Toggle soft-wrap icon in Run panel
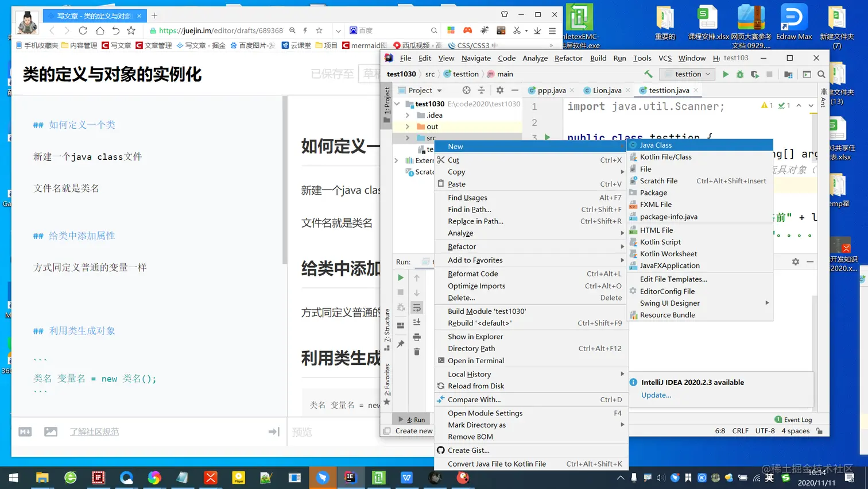 pyautogui.click(x=417, y=308)
